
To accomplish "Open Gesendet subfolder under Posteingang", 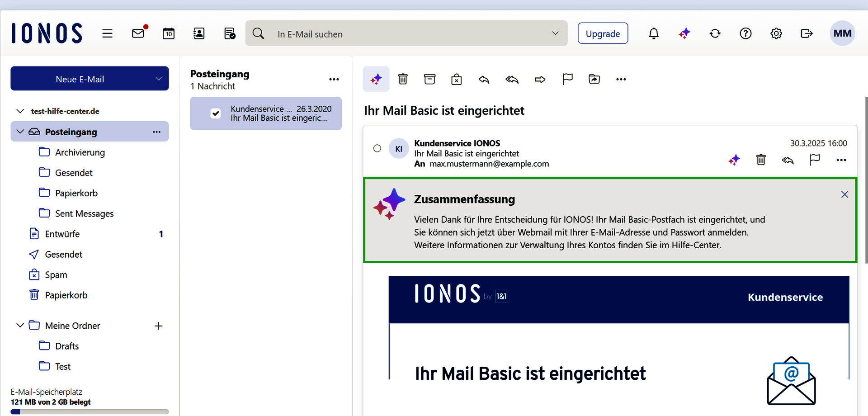I will point(74,173).
